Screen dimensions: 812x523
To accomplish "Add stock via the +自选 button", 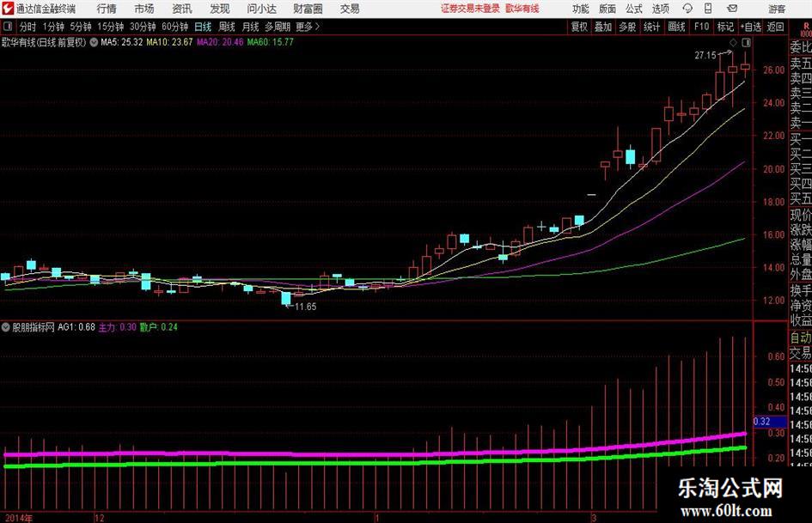I will click(x=751, y=27).
